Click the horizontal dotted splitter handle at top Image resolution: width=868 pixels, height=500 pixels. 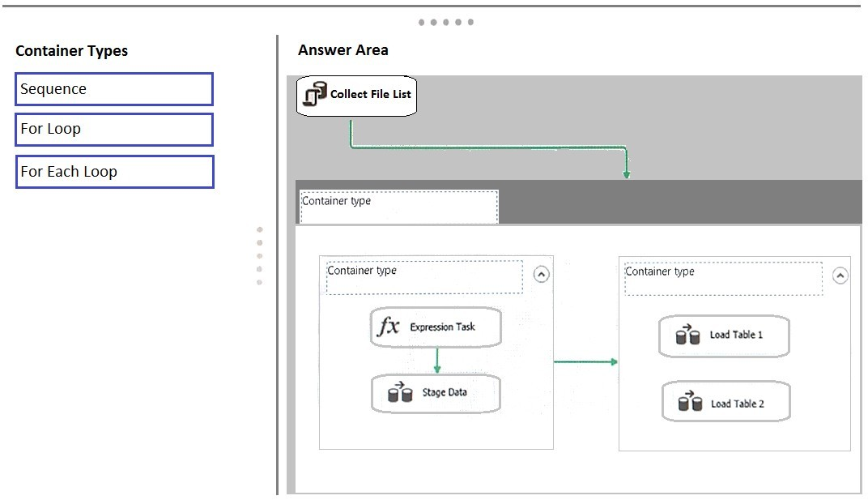(445, 22)
